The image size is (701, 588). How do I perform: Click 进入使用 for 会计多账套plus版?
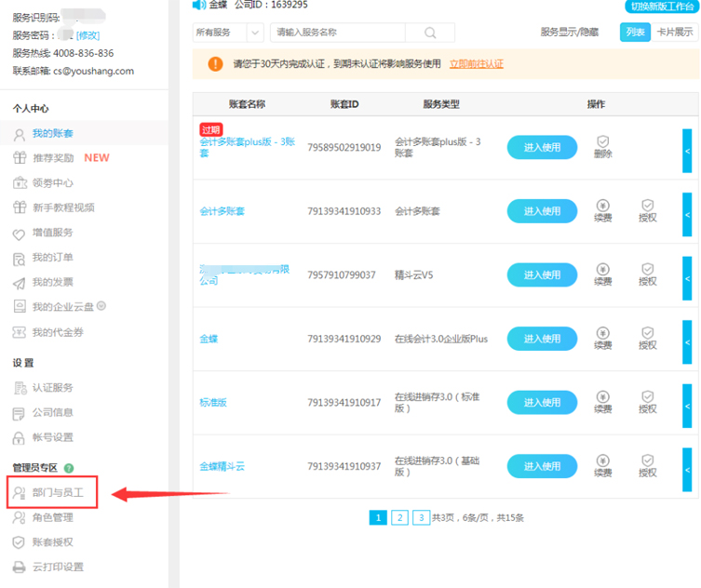(x=542, y=147)
